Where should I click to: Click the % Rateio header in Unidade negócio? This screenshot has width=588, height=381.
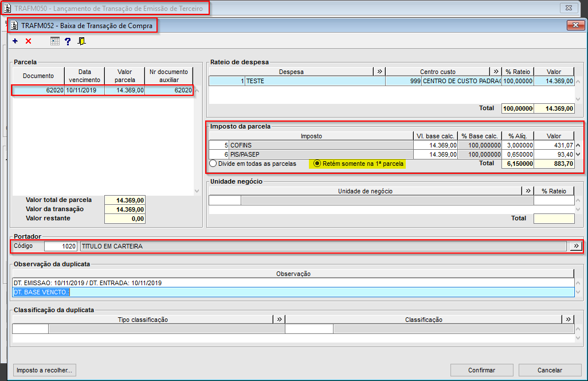(x=554, y=191)
